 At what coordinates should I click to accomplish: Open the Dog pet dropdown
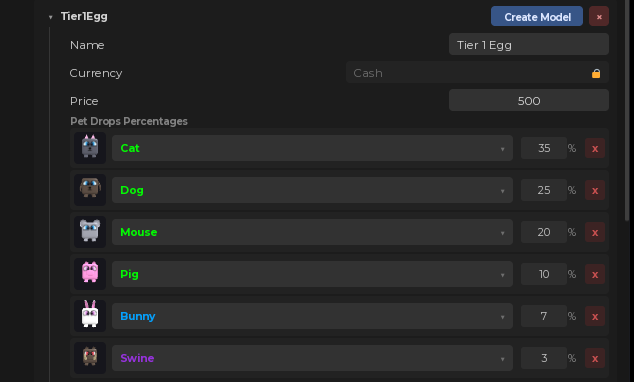tap(312, 190)
